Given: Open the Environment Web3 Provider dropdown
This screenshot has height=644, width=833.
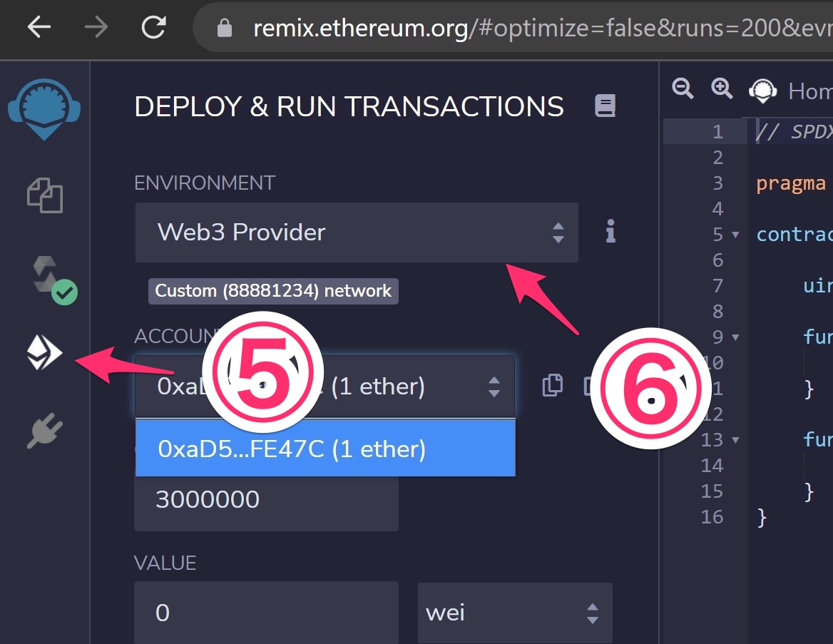Looking at the screenshot, I should click(356, 232).
